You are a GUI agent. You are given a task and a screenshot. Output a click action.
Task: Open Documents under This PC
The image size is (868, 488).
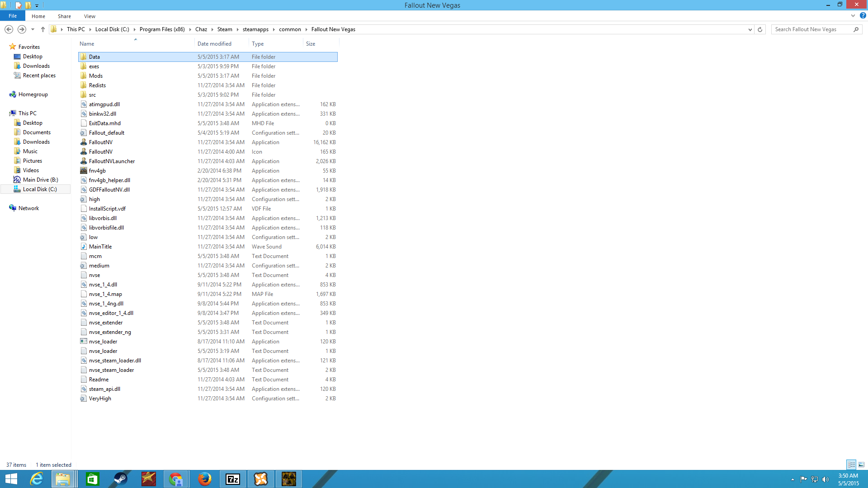(x=37, y=132)
